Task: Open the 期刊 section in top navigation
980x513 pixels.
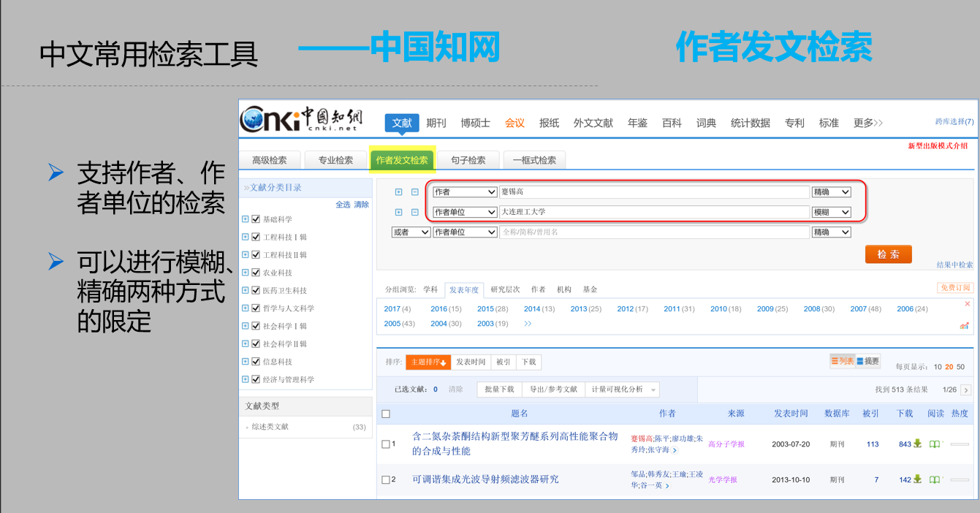Action: [436, 123]
